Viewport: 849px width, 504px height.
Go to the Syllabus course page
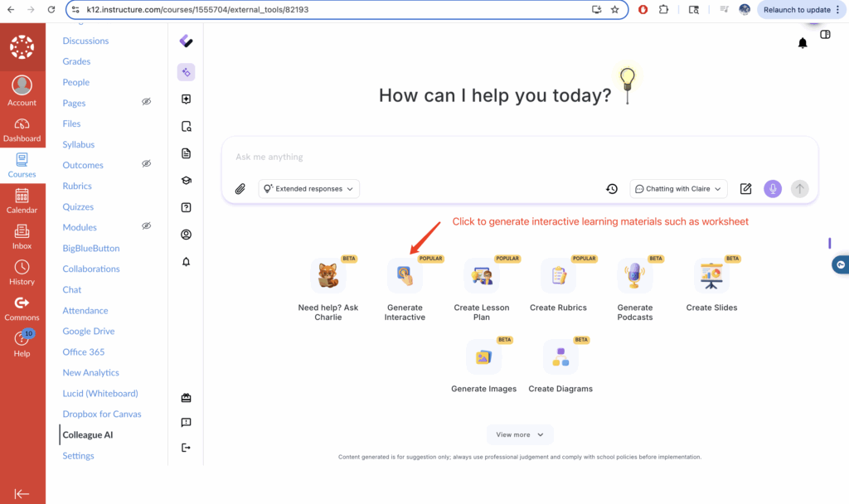tap(78, 144)
